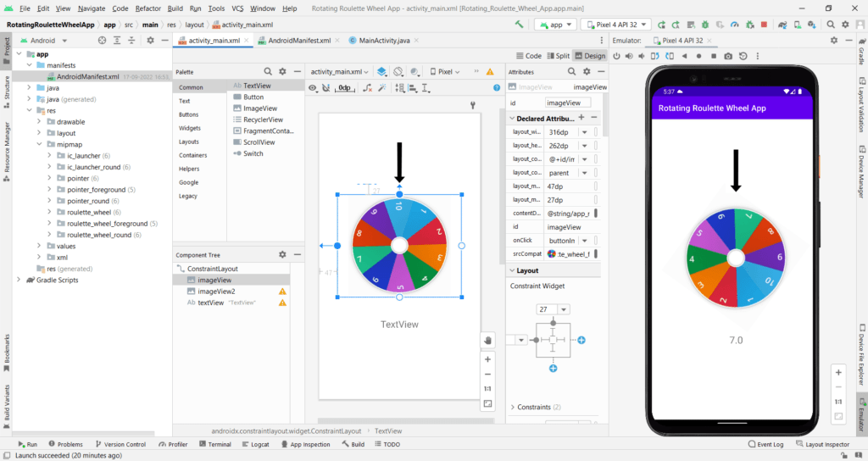
Task: Open component tree settings gear
Action: tap(282, 254)
